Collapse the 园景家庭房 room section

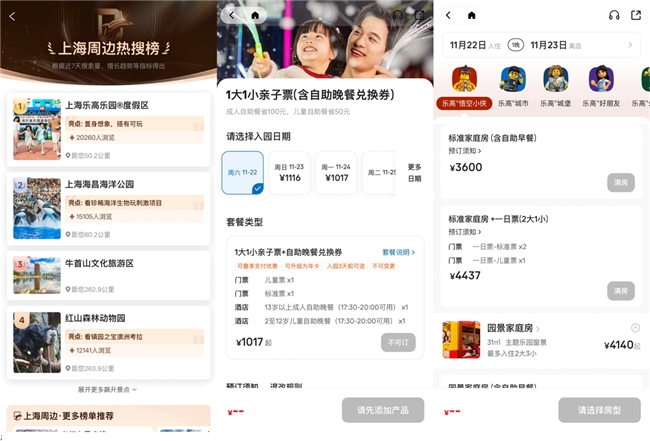click(x=635, y=328)
